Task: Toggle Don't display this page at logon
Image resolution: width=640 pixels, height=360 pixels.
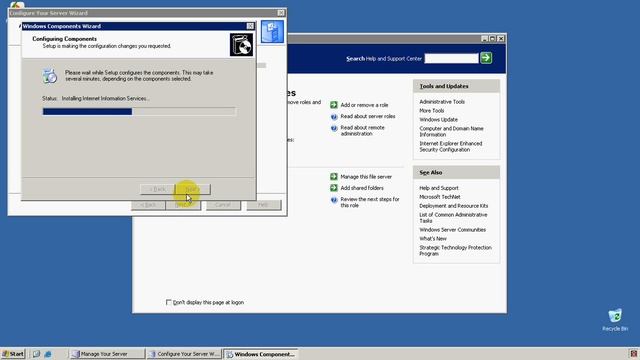Action: 169,302
